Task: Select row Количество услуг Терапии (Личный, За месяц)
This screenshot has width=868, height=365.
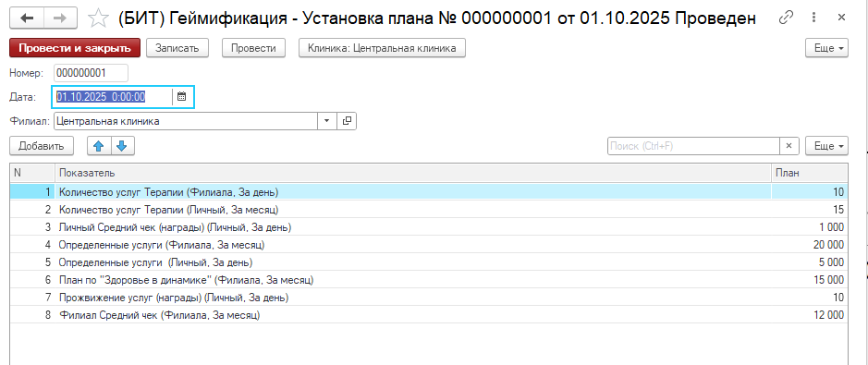Action: click(x=429, y=210)
